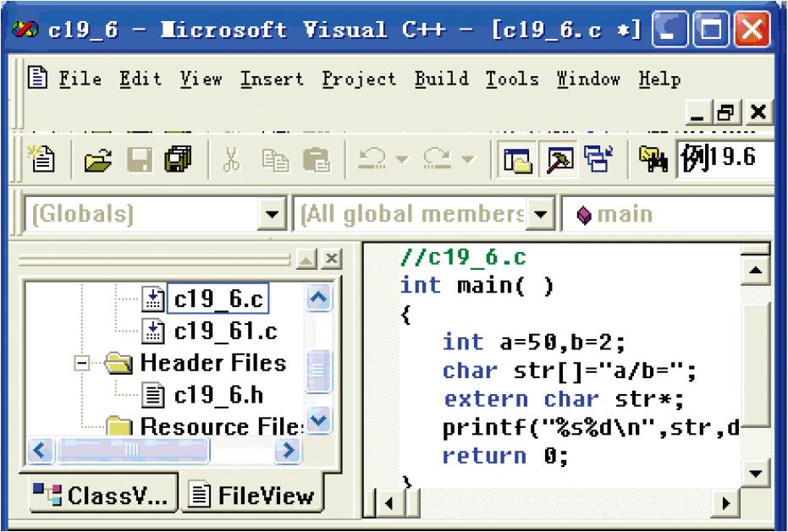This screenshot has height=532, width=788.
Task: Click the c19_6.c source file icon
Action: click(152, 299)
